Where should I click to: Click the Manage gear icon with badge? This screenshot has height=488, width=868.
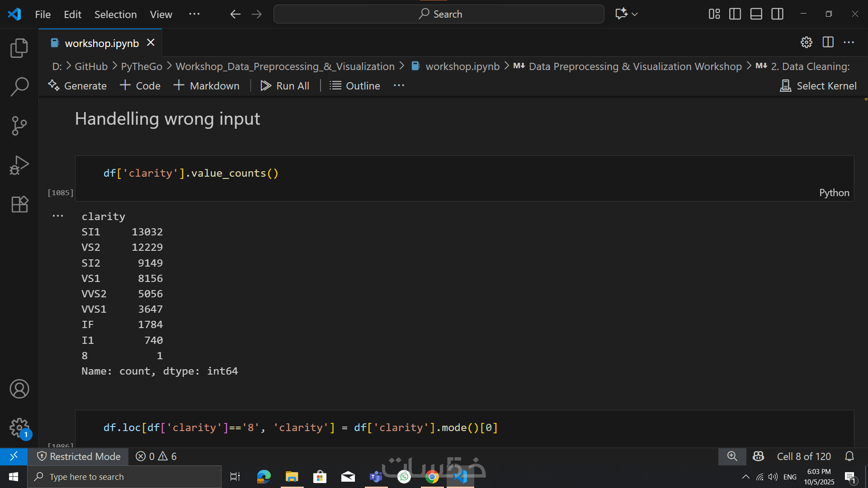[19, 427]
